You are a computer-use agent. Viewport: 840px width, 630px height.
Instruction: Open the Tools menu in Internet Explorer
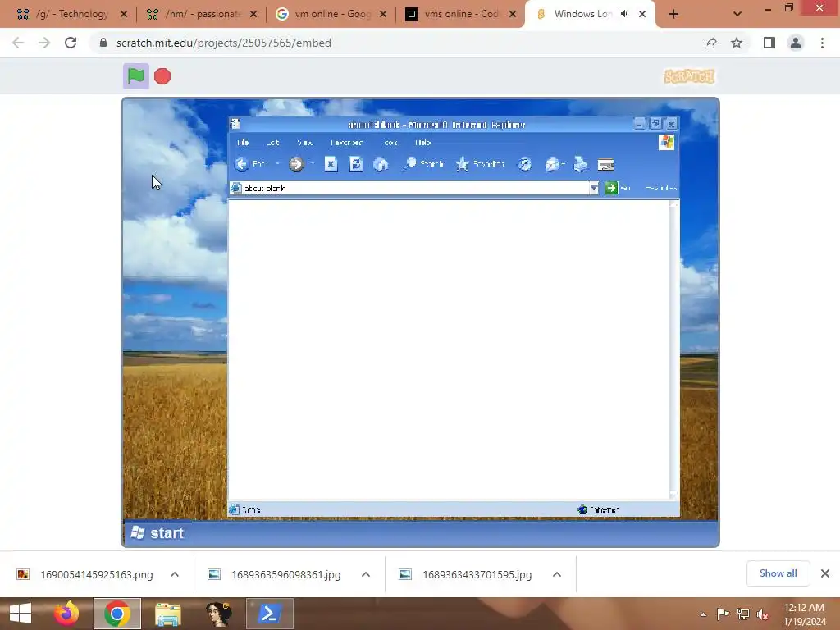tap(390, 143)
